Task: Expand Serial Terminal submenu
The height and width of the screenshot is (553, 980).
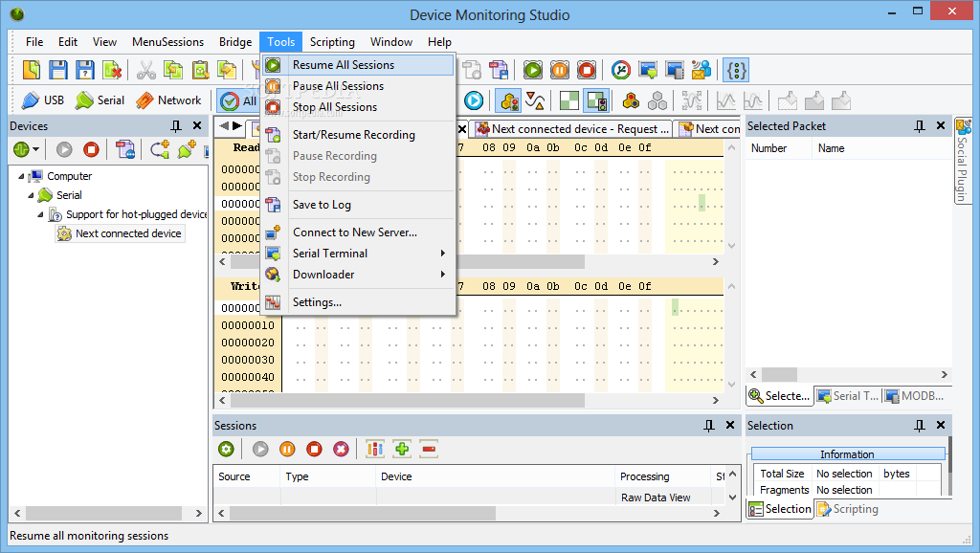Action: coord(358,254)
